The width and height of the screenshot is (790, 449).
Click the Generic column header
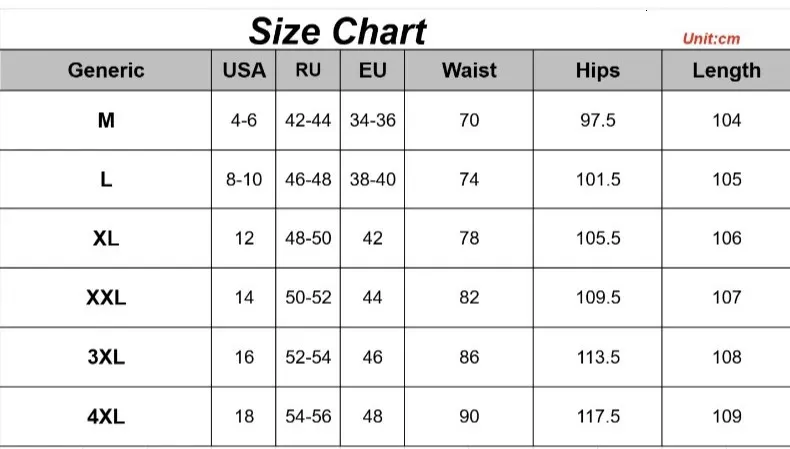[x=106, y=70]
